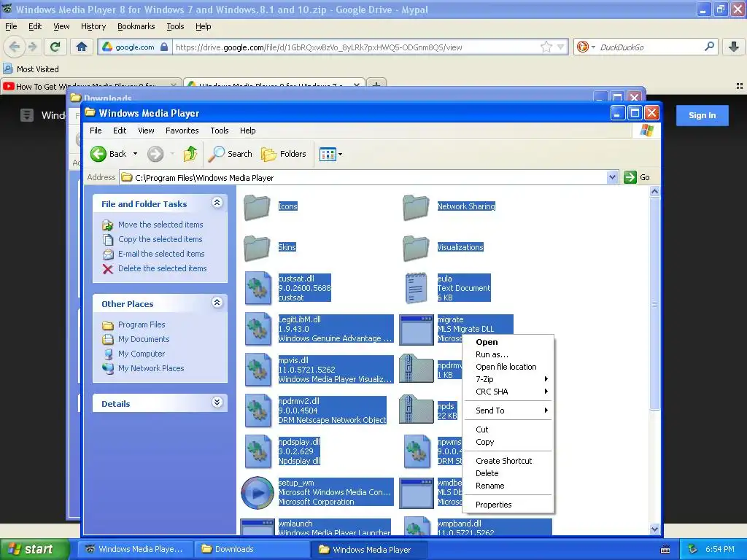Reload page in Mypal browser

tap(55, 47)
